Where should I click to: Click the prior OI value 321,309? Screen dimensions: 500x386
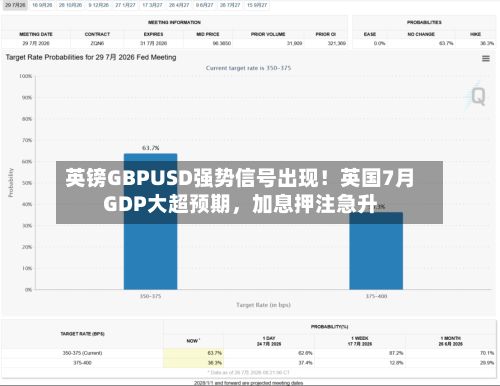[x=337, y=43]
